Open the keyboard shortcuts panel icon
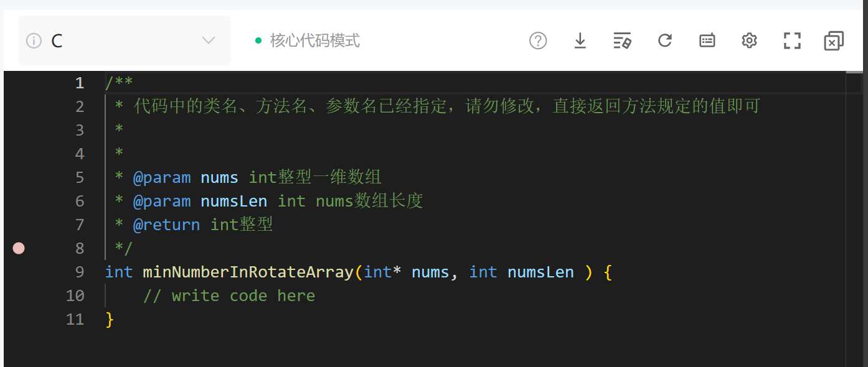Screen dimensions: 868x367 pos(707,41)
